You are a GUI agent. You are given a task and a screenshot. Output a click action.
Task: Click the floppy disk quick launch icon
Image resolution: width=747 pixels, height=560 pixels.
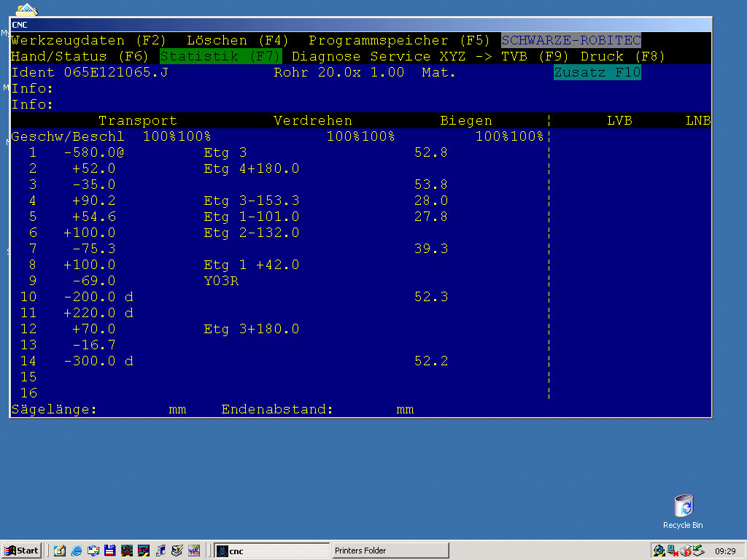110,551
